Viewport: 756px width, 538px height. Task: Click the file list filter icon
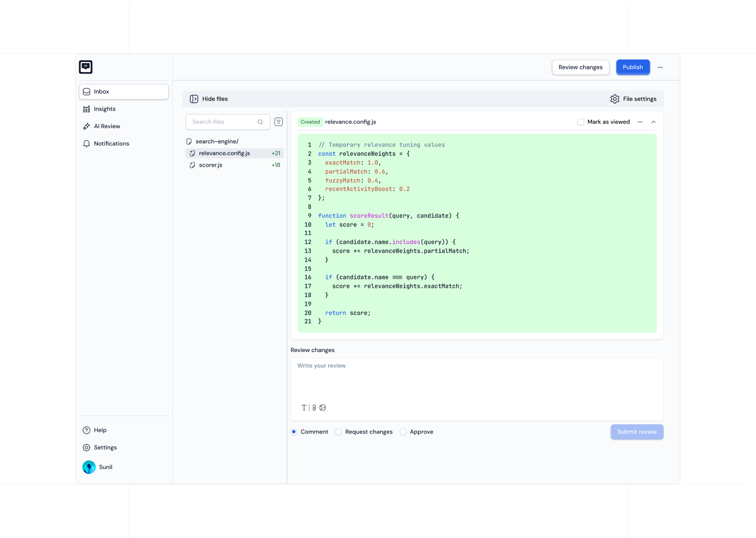tap(279, 122)
